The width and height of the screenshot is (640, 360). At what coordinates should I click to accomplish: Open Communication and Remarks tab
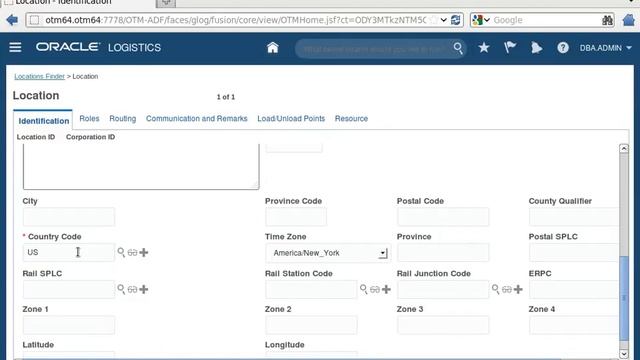coord(196,118)
